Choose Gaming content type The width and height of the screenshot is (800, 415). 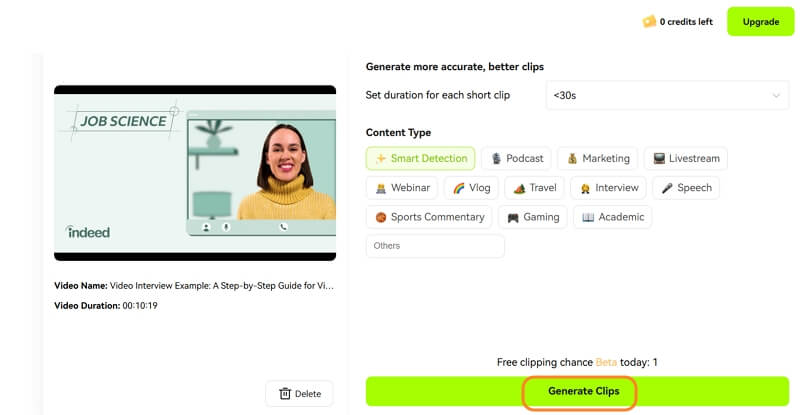[533, 217]
